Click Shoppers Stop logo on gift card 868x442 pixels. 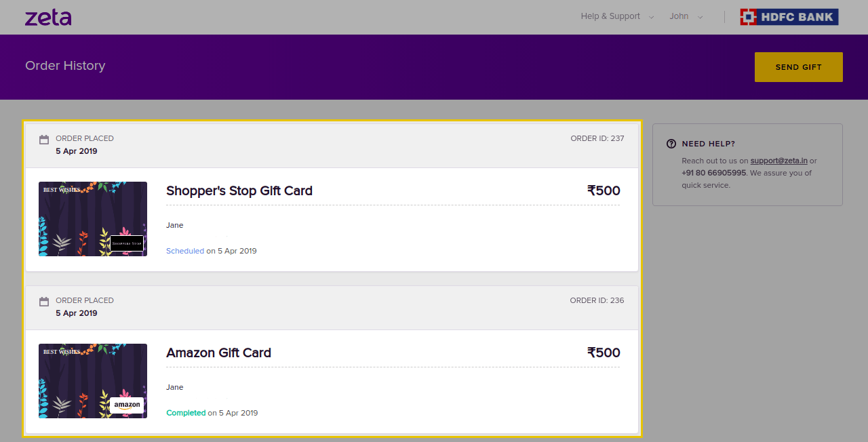[127, 243]
